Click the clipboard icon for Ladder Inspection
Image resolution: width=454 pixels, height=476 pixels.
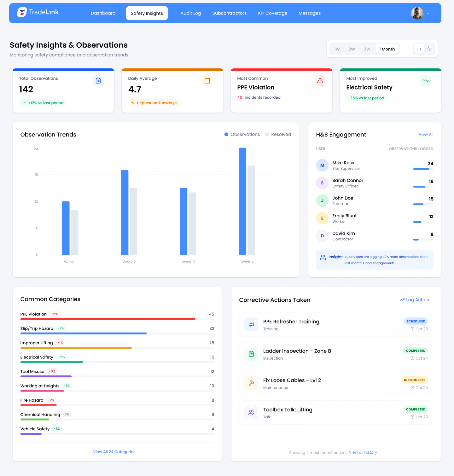pos(251,354)
